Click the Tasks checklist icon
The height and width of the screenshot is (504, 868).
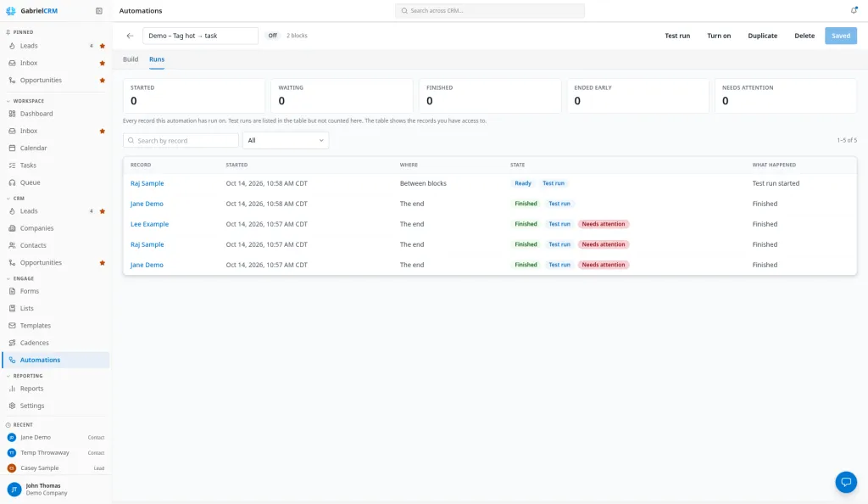12,165
